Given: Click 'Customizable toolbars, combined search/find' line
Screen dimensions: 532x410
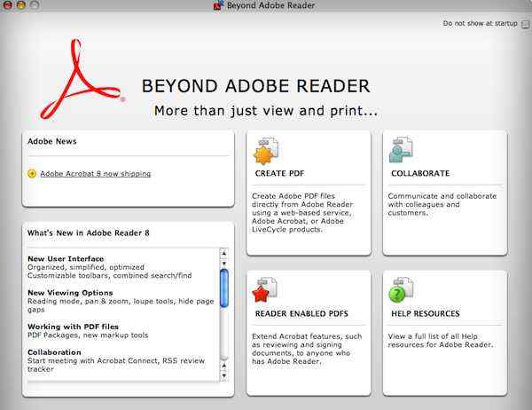Looking at the screenshot, I should click(110, 275).
